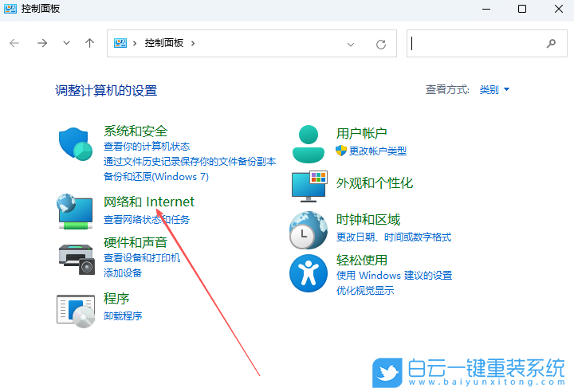The image size is (574, 392).
Task: Focus the Control Panel search box
Action: [x=487, y=44]
